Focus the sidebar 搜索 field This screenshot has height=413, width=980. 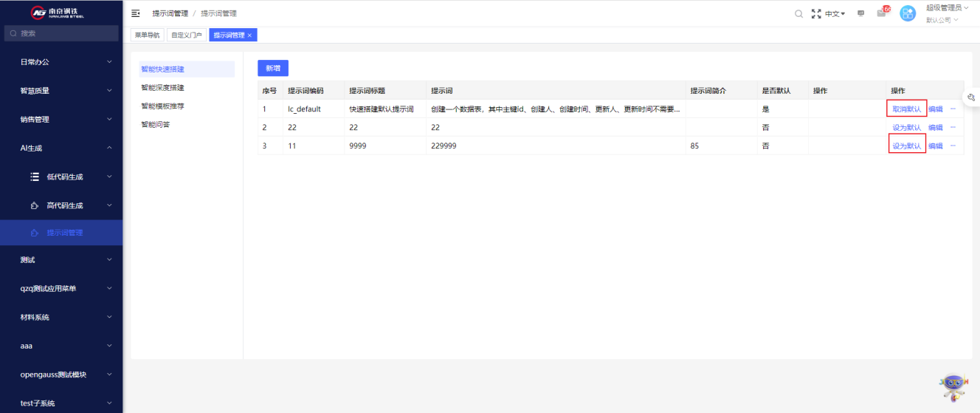tap(61, 33)
